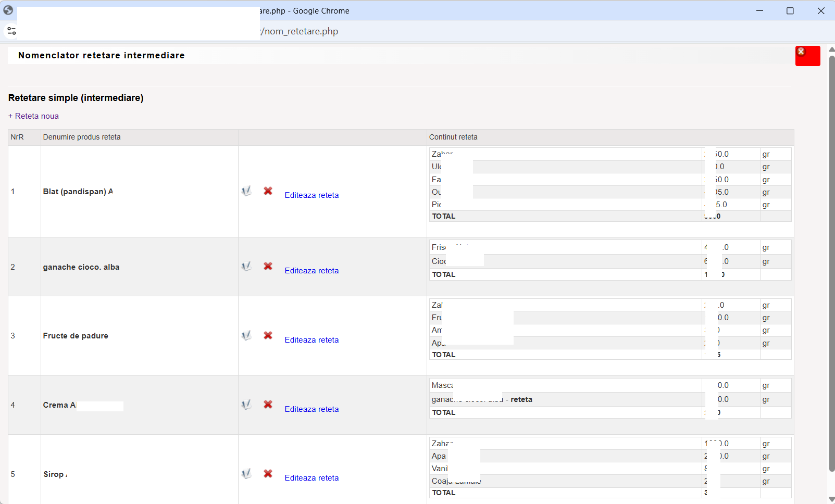Click the vertical page scrollbar

tap(831, 263)
